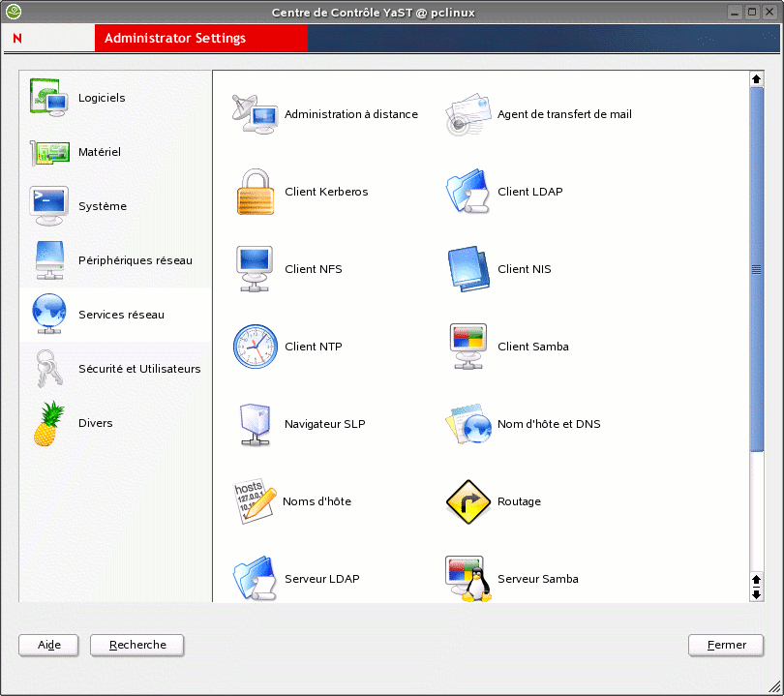The image size is (784, 696).
Task: Click the Système terminal monitor icon
Action: (48, 206)
